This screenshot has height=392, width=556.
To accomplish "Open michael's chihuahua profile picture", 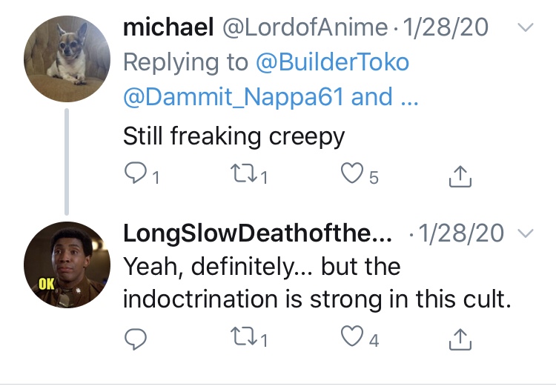I will [67, 59].
